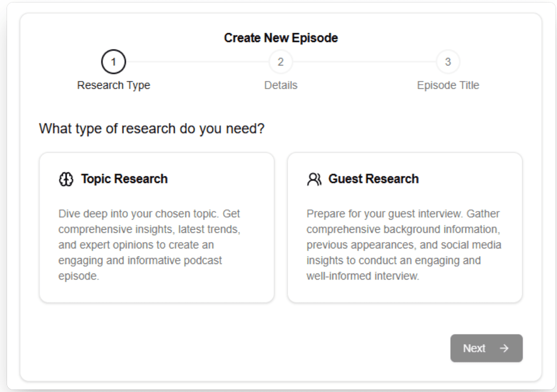Pick the card mentioning 'latest trends'
This screenshot has width=557, height=392.
click(157, 227)
